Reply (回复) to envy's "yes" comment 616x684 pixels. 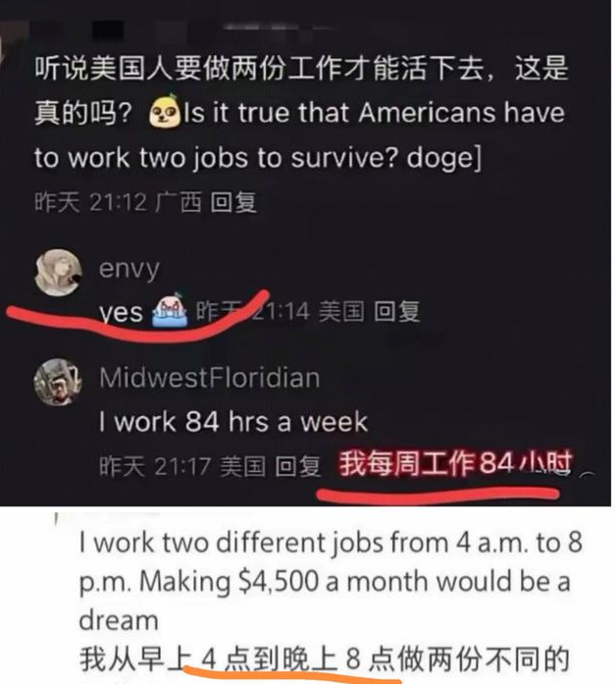[x=396, y=311]
